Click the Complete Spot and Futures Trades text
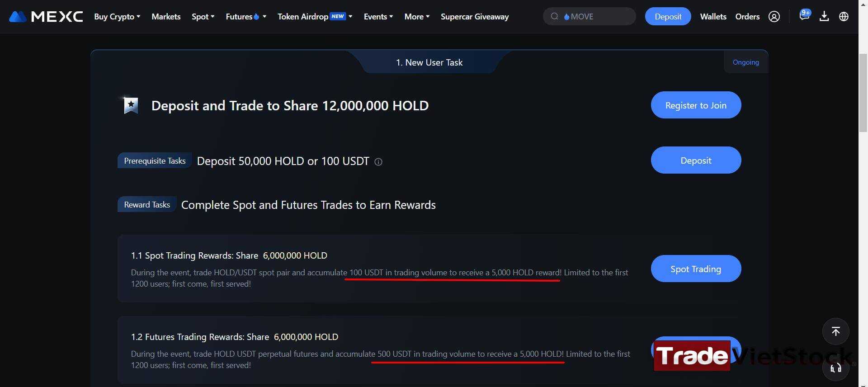868x387 pixels. [308, 205]
